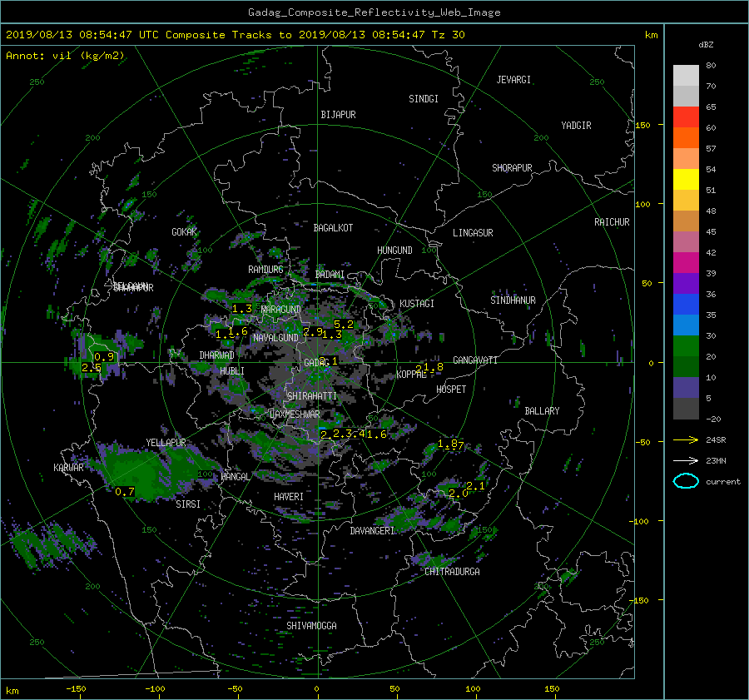Viewport: 749px width, 700px height.
Task: Click the UTC Composite Tracks timestamp header
Action: pos(235,35)
